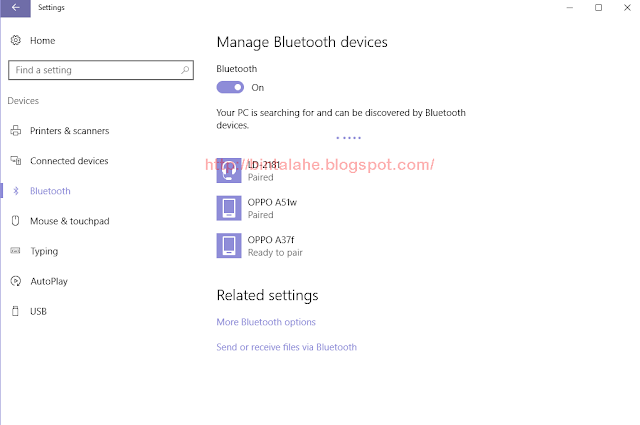640x425 pixels.
Task: Open Send or receive files via Bluetooth
Action: [x=287, y=347]
